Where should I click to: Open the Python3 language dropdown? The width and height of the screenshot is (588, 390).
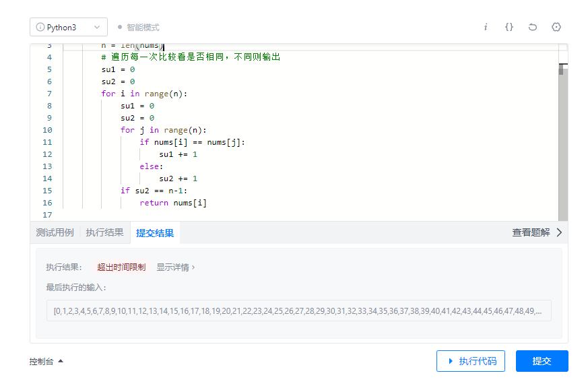69,27
